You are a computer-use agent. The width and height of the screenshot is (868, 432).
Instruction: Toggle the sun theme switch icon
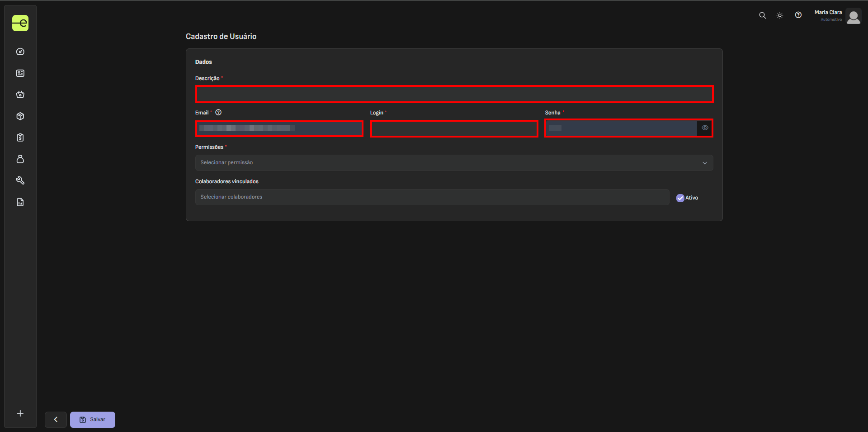[x=780, y=15]
